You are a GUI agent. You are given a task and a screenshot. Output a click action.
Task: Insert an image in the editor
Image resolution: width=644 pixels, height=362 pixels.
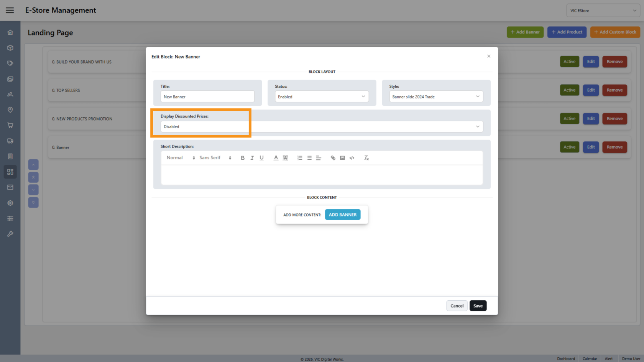click(342, 158)
